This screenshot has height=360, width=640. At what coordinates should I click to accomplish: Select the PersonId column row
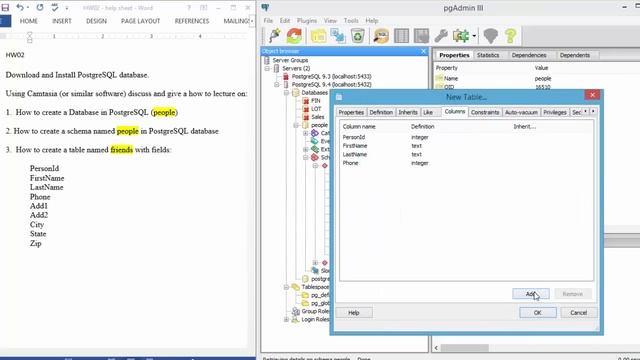tap(467, 137)
